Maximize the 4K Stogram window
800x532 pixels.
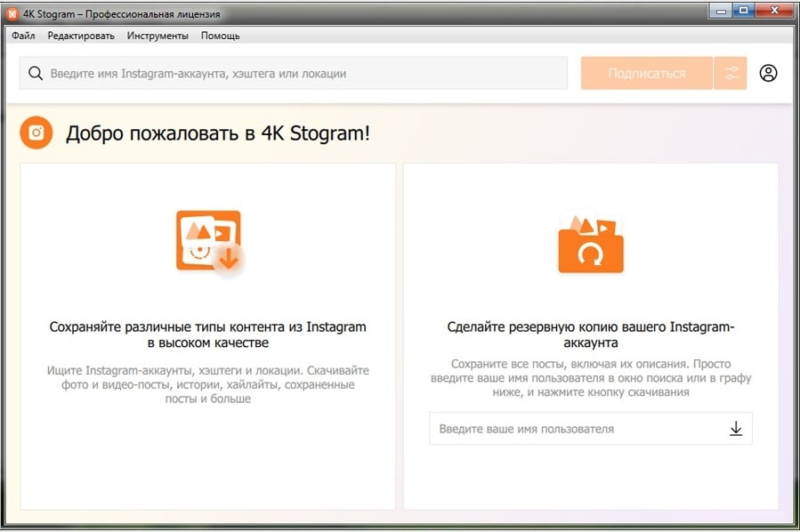744,11
